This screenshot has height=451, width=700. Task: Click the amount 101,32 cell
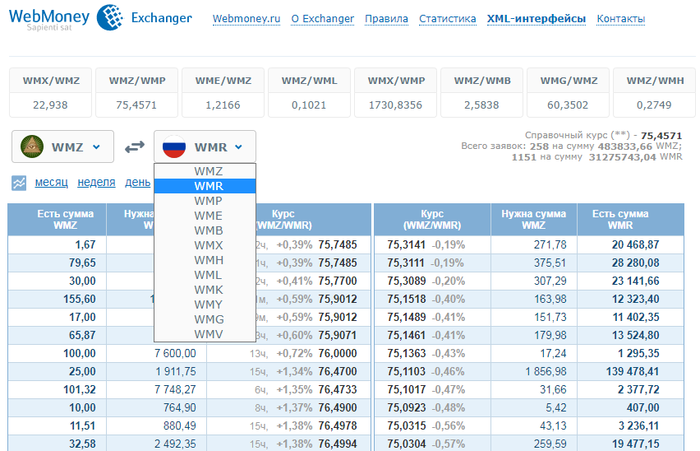79,389
